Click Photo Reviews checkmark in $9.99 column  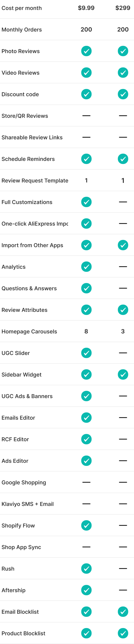[x=86, y=51]
